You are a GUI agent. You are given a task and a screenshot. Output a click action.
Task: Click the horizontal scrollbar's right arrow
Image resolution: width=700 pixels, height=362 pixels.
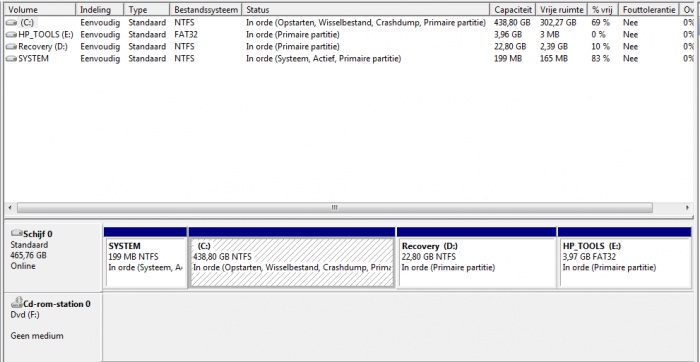(x=688, y=208)
